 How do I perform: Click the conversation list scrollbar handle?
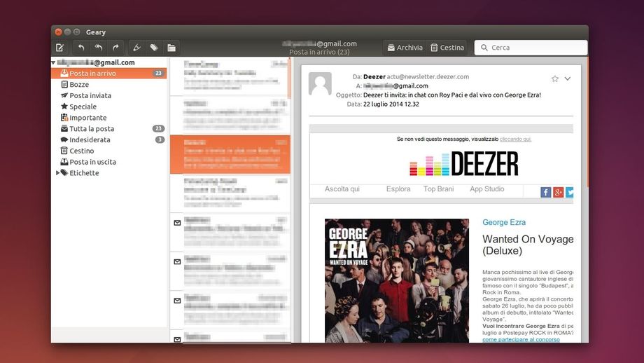click(290, 78)
